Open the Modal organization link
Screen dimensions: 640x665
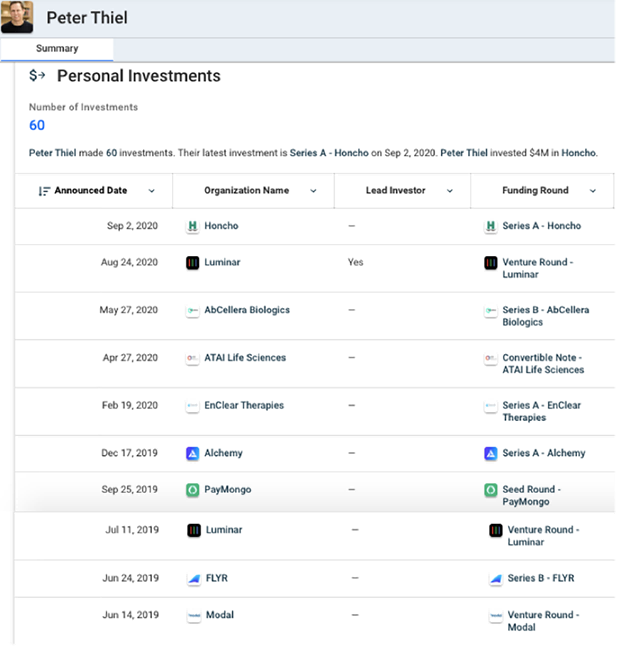point(220,615)
